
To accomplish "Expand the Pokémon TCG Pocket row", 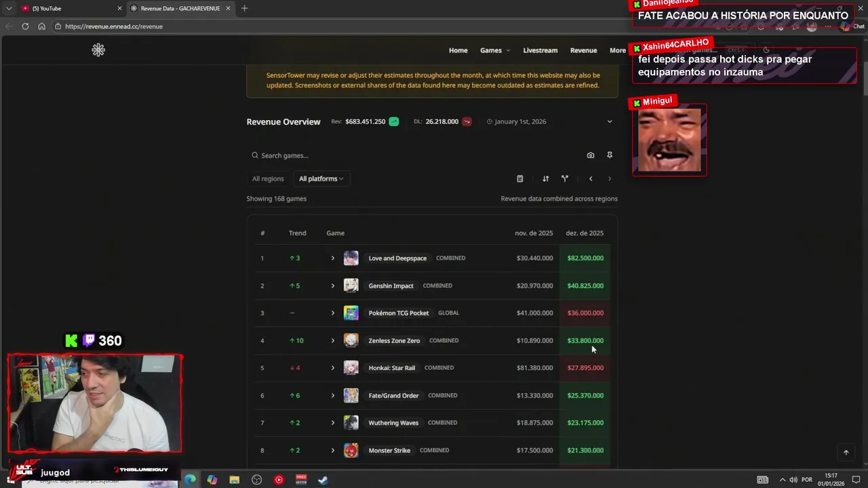I will (x=332, y=313).
